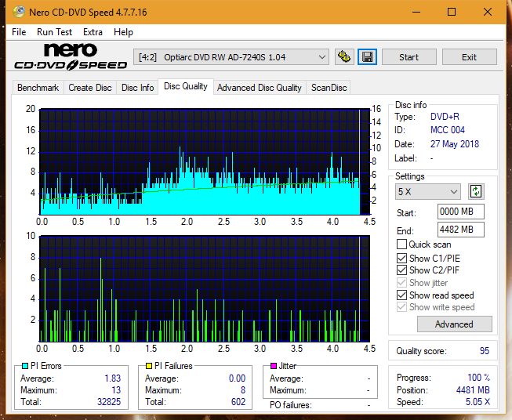Click the Exit button
This screenshot has width=512, height=420.
point(469,57)
